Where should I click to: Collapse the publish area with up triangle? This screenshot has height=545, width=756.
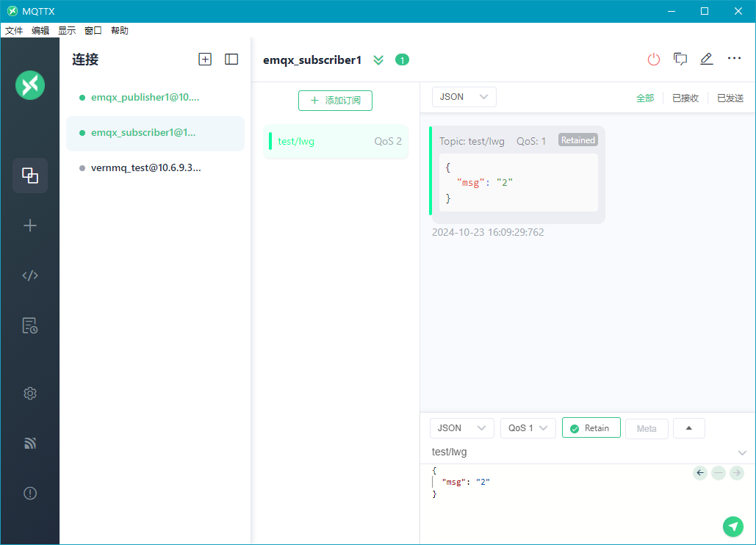coord(689,428)
